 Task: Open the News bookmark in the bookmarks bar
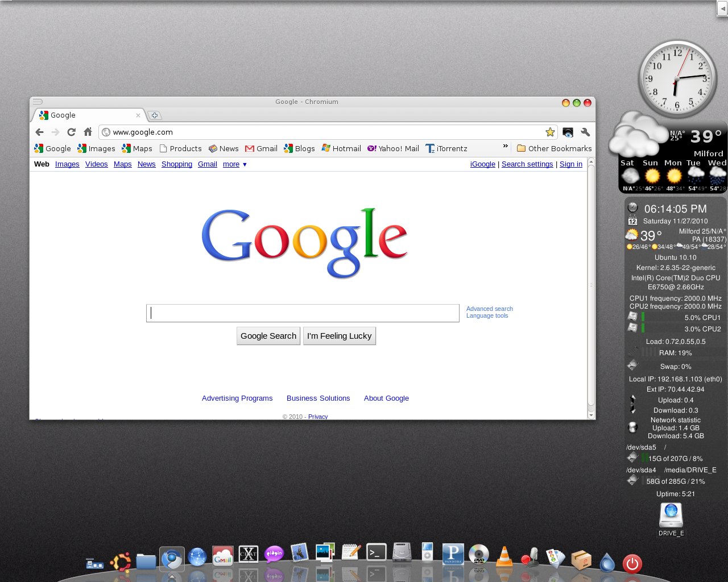tap(224, 148)
